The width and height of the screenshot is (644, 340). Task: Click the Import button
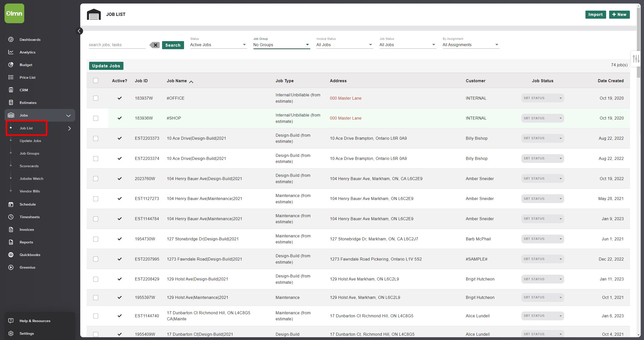point(596,15)
